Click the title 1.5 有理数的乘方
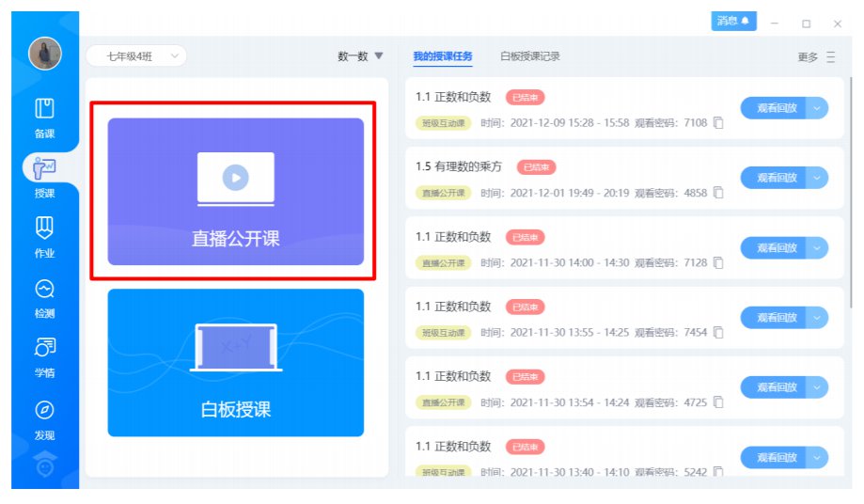The width and height of the screenshot is (864, 504). tap(459, 166)
